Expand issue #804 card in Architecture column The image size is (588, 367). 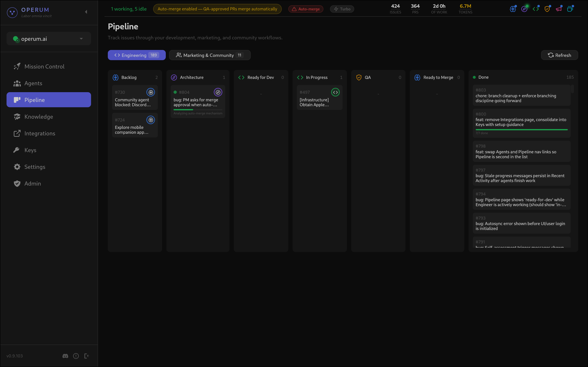coord(198,102)
